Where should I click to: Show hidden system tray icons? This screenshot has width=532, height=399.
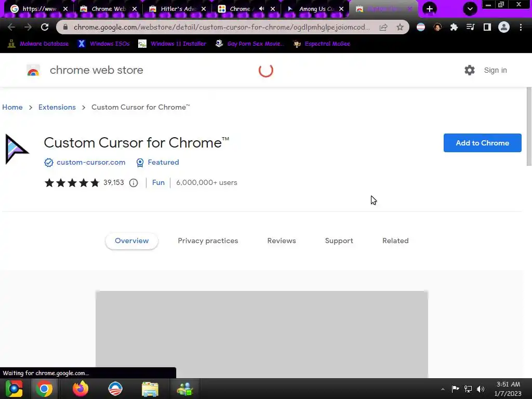(x=443, y=389)
